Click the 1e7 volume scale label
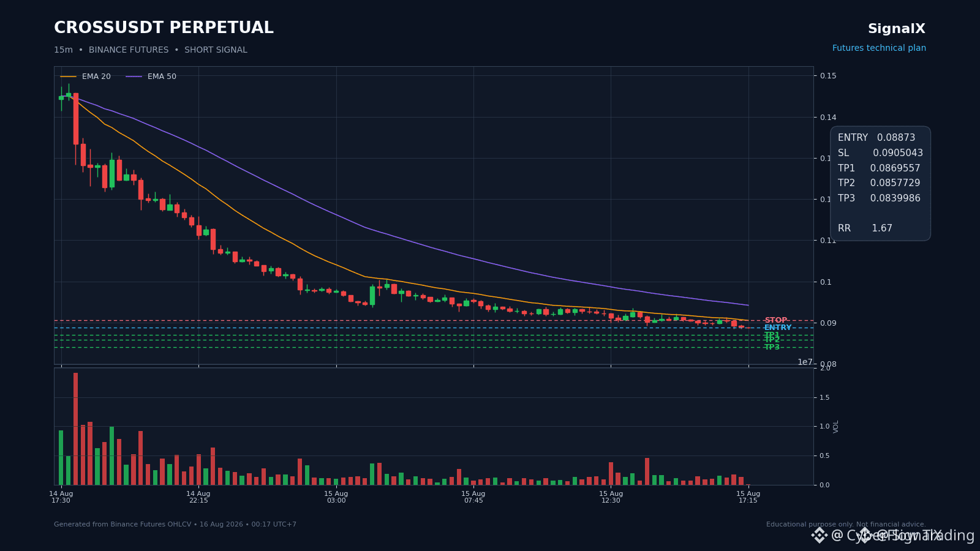The height and width of the screenshot is (551, 980). coord(805,362)
